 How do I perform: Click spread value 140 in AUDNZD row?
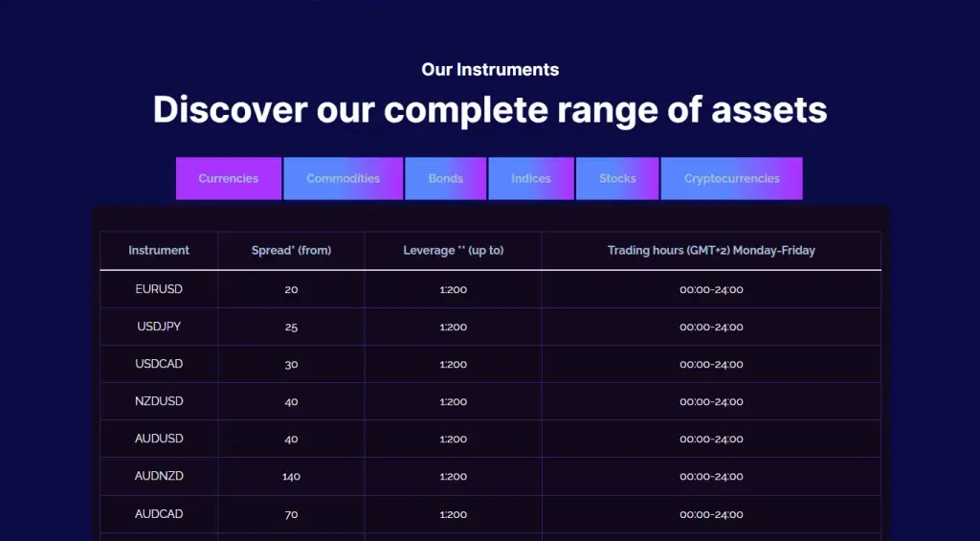pos(291,477)
